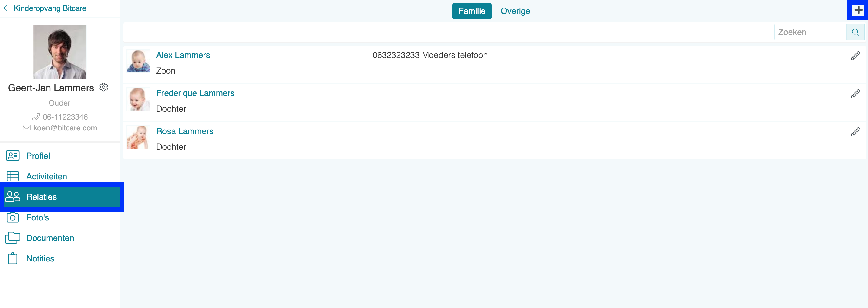Open Frederique Lammers profile link
Image resolution: width=868 pixels, height=308 pixels.
click(x=195, y=93)
